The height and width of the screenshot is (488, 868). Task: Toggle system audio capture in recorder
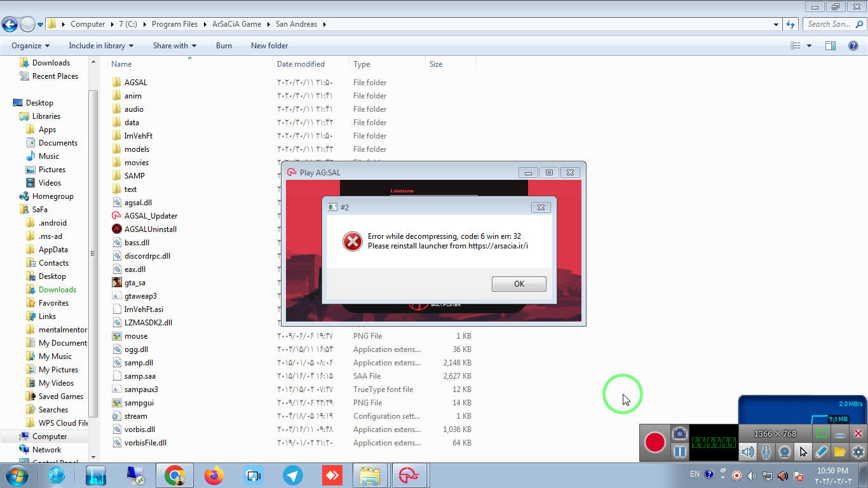748,452
